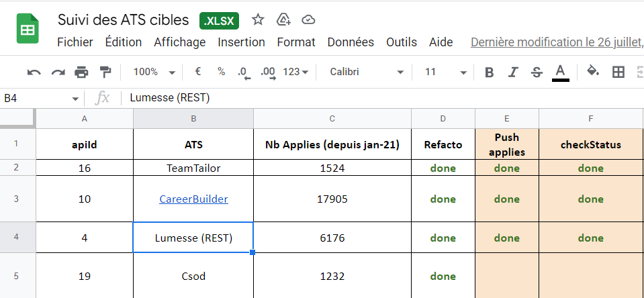
Task: Format as euro currency
Action: point(198,72)
